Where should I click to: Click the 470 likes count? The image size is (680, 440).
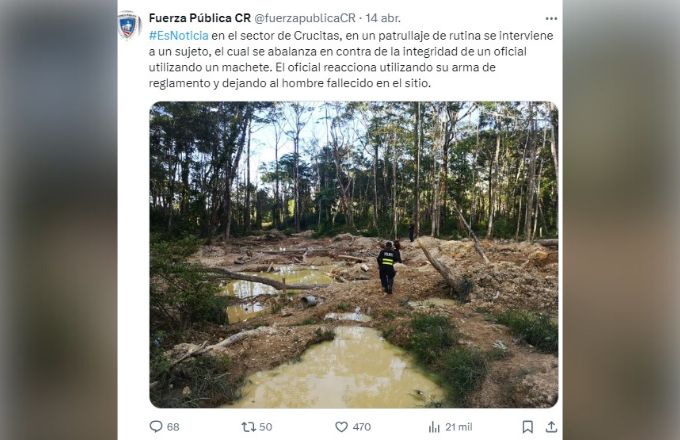point(361,426)
